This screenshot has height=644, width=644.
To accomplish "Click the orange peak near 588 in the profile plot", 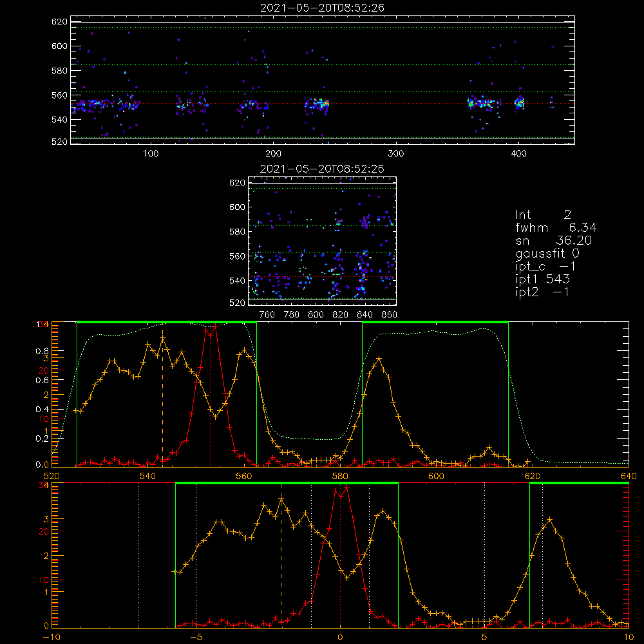I will point(379,359).
